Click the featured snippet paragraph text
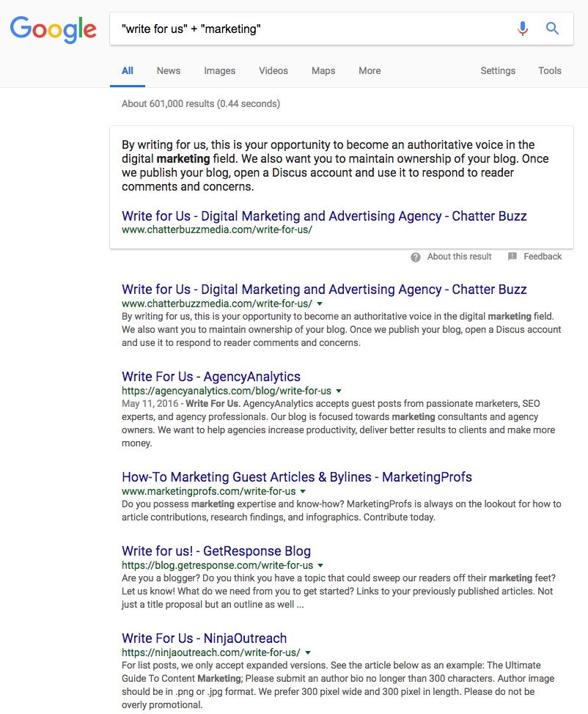Image resolution: width=588 pixels, height=714 pixels. click(x=335, y=166)
